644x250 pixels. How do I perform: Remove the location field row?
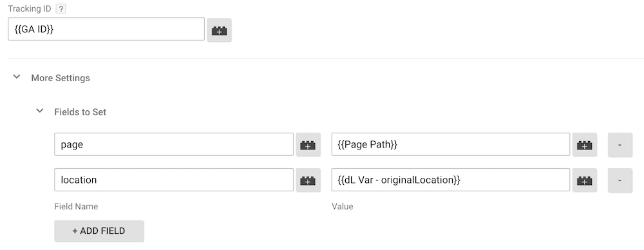click(620, 180)
